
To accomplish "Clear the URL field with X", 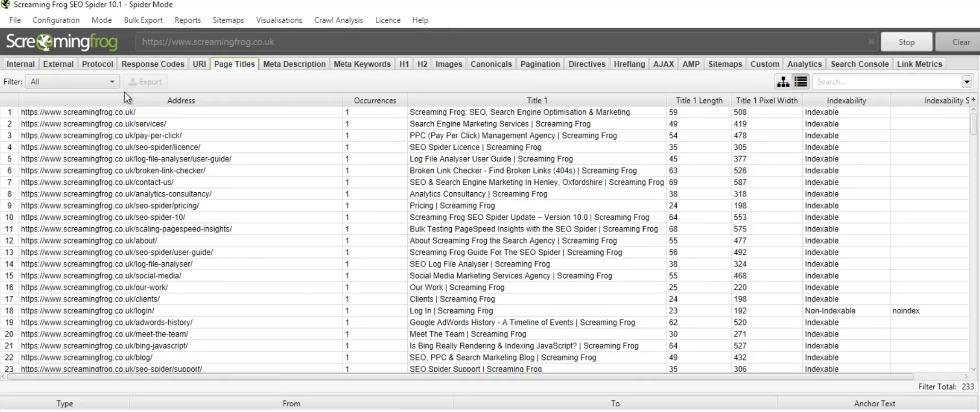I will (x=871, y=42).
